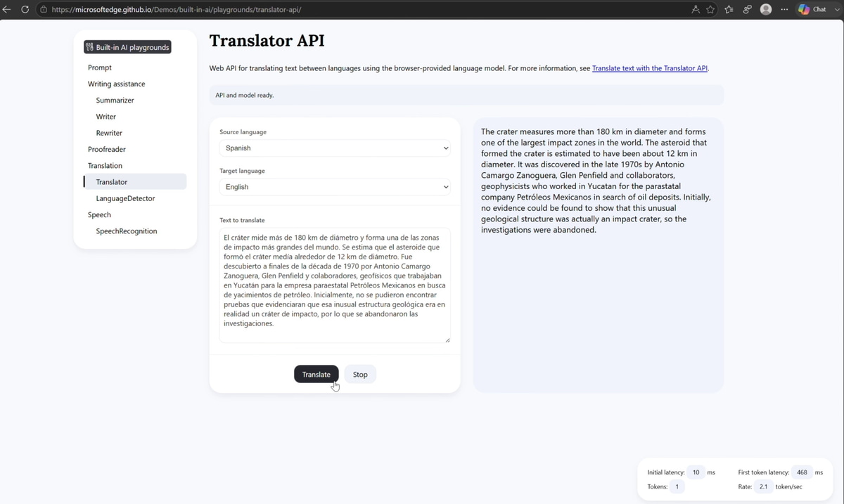
Task: Click the 'Text to translate' label
Action: click(242, 220)
